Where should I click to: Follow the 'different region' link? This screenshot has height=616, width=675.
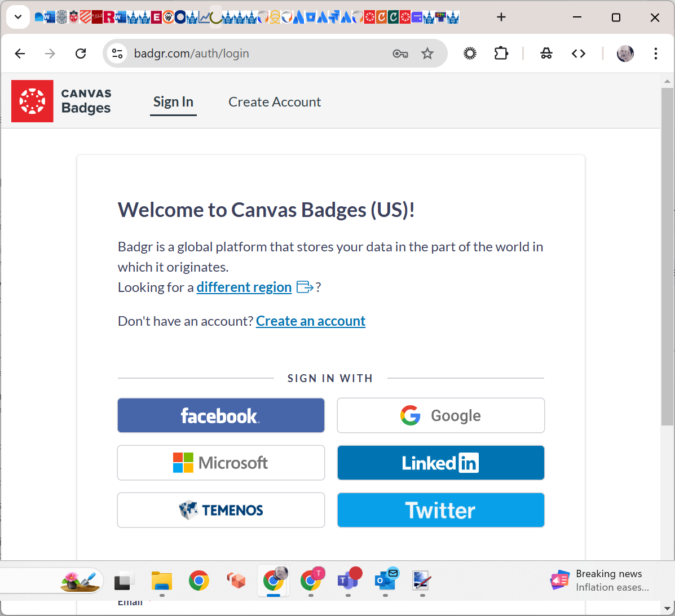pos(244,287)
